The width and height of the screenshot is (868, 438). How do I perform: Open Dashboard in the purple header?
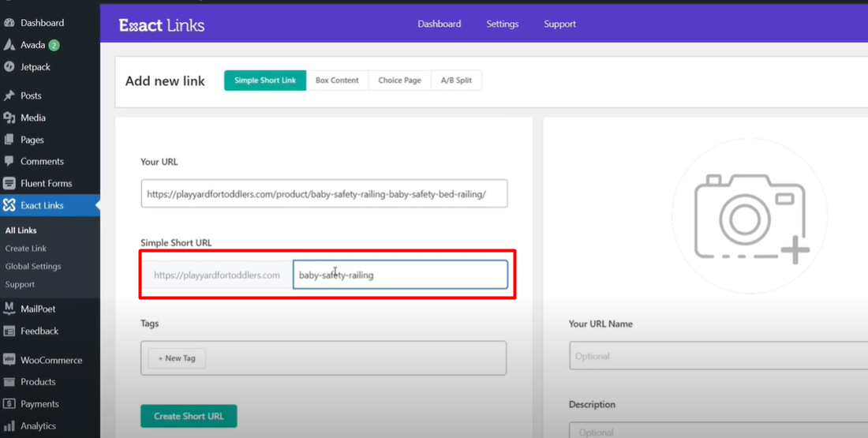(439, 24)
